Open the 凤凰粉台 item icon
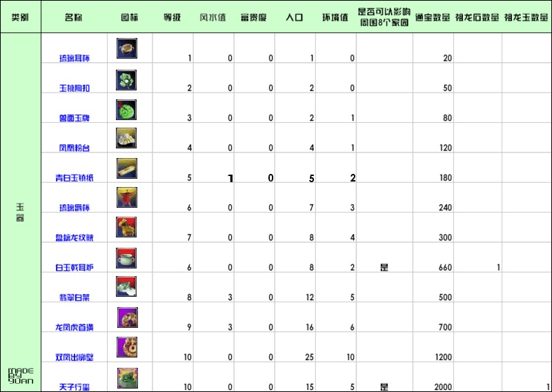Viewport: 552px width, 392px height. coord(126,138)
